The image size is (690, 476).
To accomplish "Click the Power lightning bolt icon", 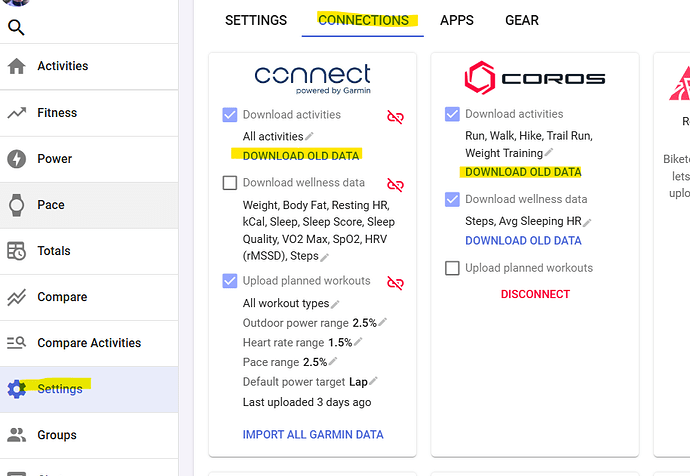I will 17,159.
